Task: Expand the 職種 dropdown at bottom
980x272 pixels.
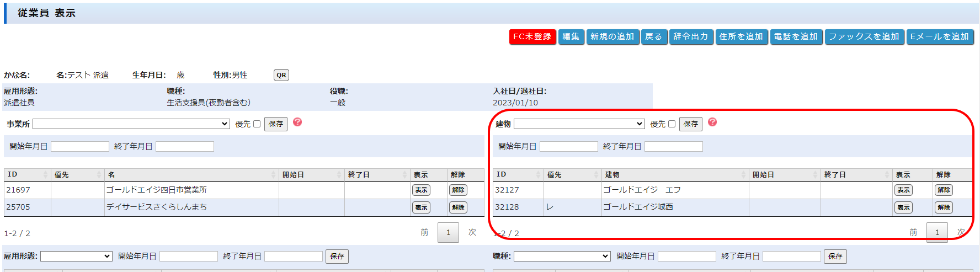Action: pyautogui.click(x=562, y=257)
